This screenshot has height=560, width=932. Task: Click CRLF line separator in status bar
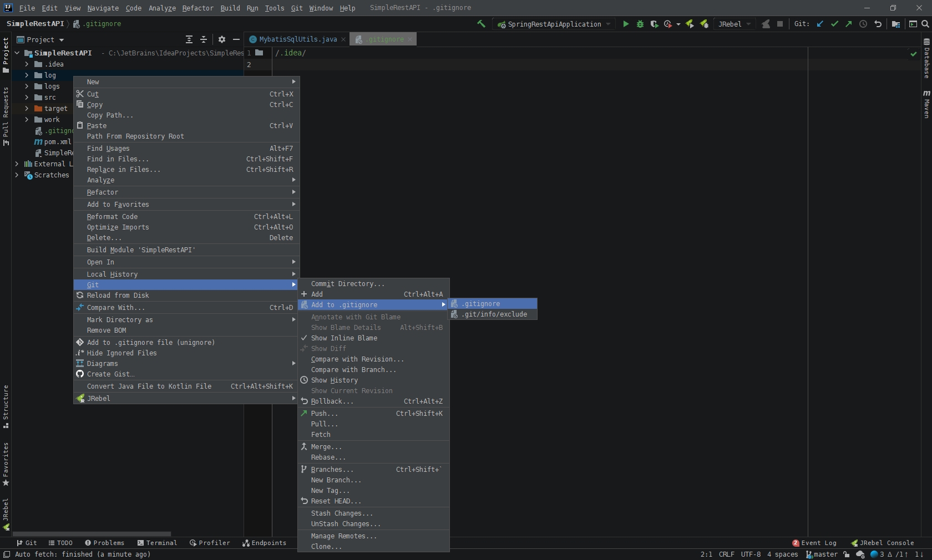(x=726, y=554)
